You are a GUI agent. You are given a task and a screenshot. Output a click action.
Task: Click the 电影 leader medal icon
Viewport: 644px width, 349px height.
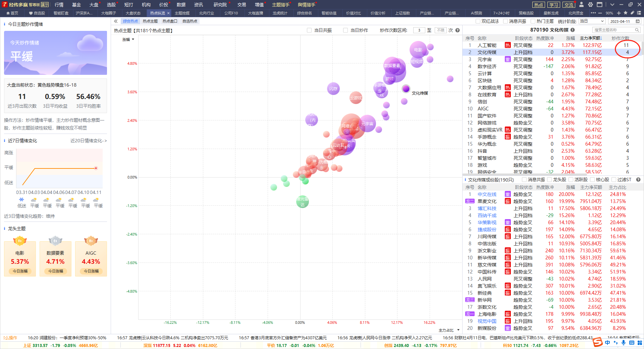pos(20,241)
